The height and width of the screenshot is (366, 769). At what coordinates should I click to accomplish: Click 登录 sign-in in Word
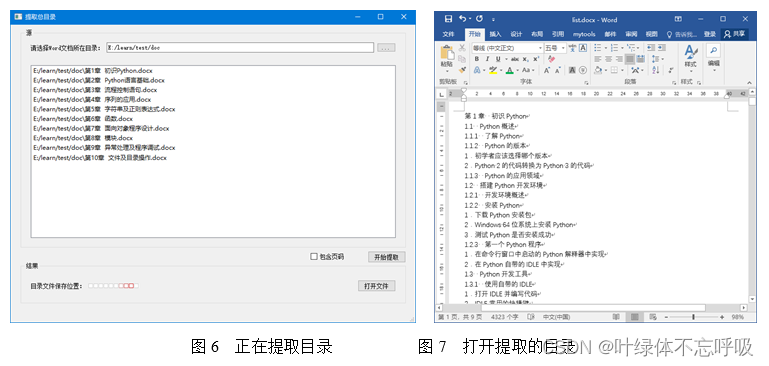(x=710, y=34)
